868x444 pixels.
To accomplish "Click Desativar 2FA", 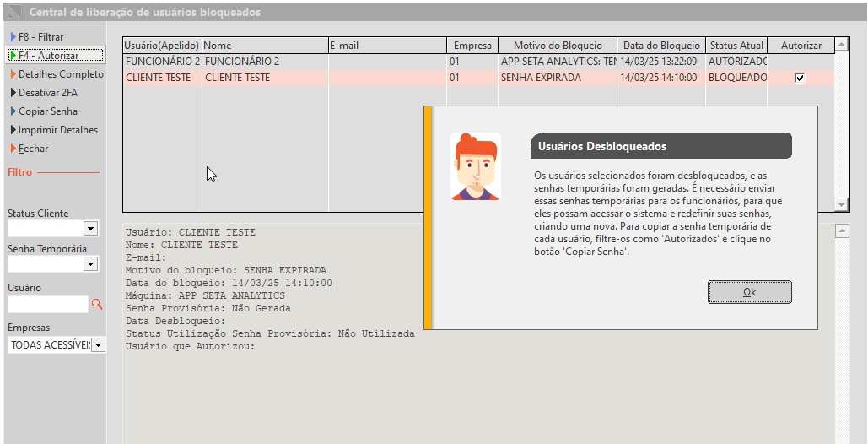I will [x=43, y=93].
